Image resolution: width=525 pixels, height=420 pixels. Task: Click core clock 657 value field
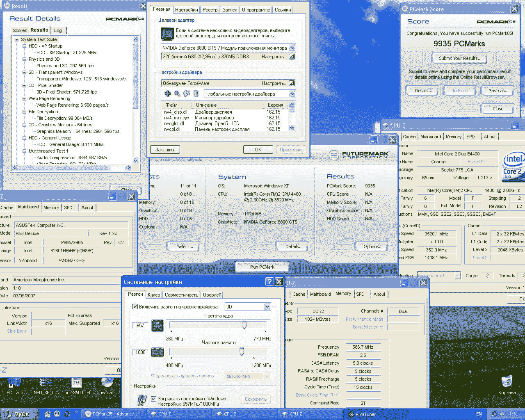click(140, 326)
